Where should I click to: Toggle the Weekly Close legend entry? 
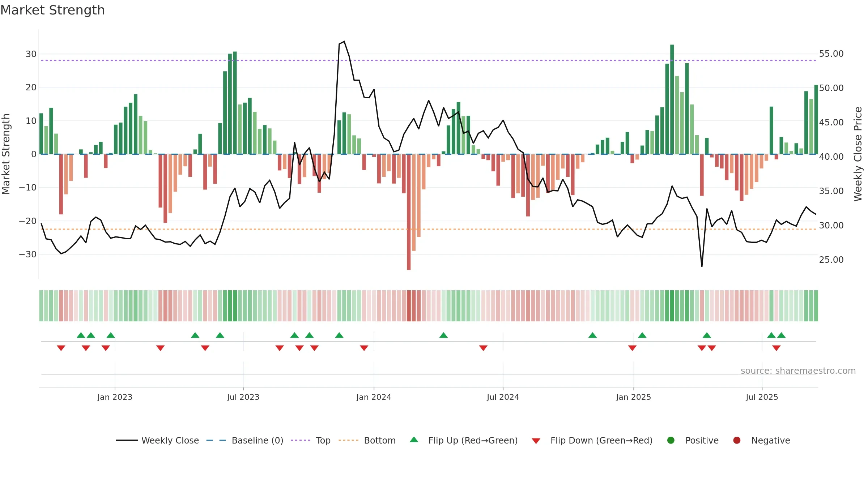[x=158, y=440]
